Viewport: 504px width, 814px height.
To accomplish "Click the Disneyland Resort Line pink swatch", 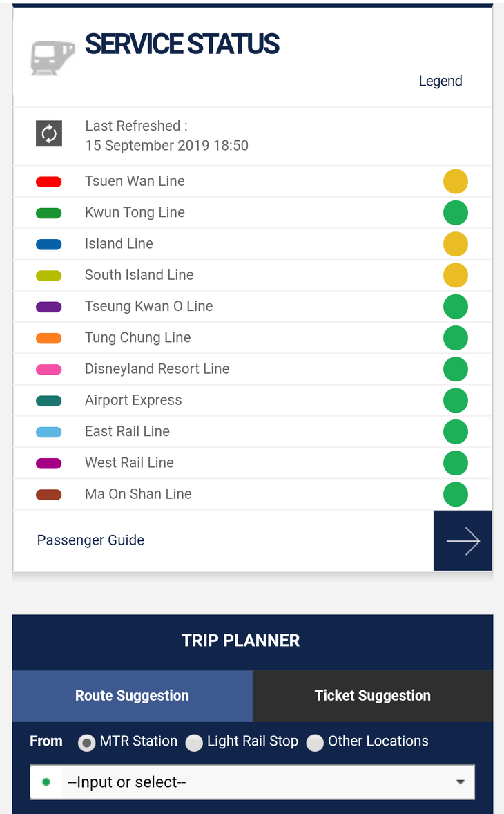I will [49, 369].
